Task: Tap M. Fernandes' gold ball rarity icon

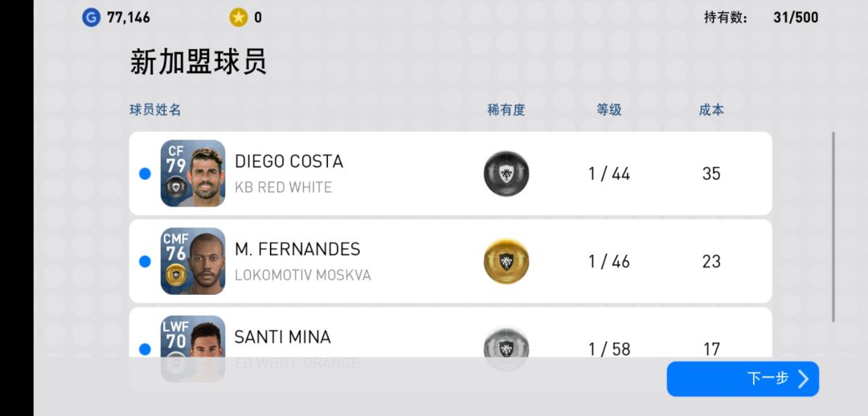Action: click(506, 261)
